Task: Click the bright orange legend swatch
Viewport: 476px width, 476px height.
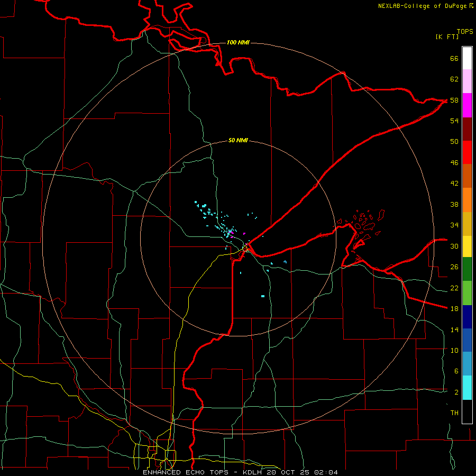Action: [467, 200]
